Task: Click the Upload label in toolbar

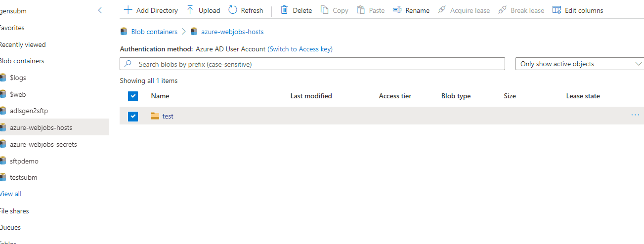Action: coord(210,10)
